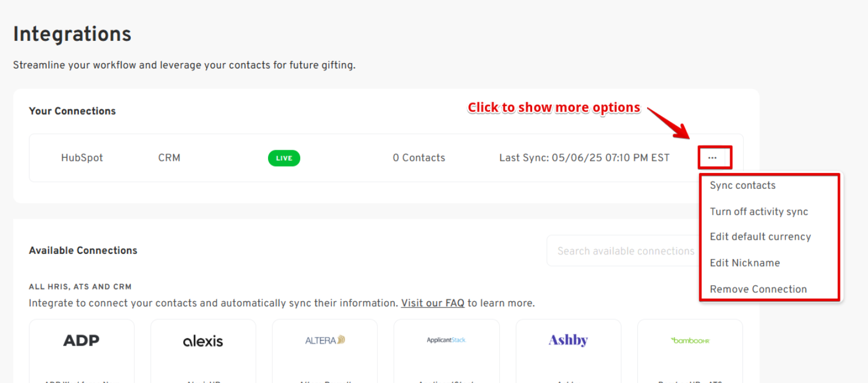Screen dimensions: 868x383
Task: Select the Ashby integration logo
Action: click(568, 340)
